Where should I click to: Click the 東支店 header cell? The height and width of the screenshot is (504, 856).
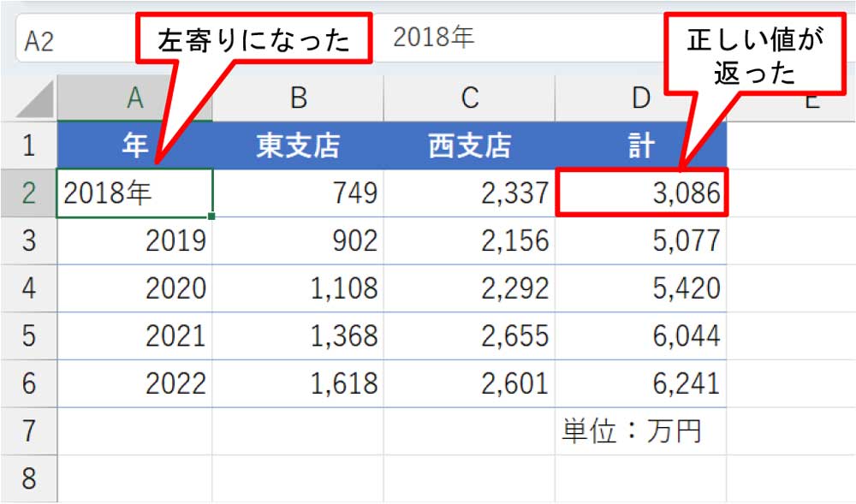tap(298, 146)
